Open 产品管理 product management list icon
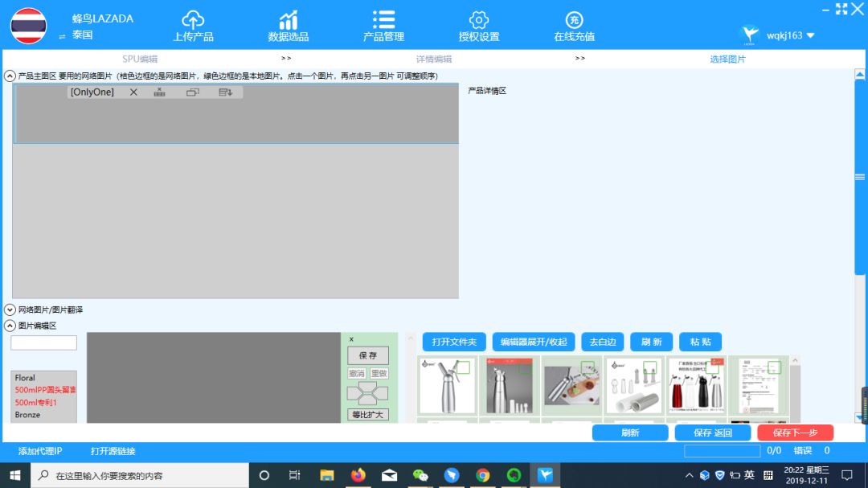868x488 pixels. tap(383, 22)
